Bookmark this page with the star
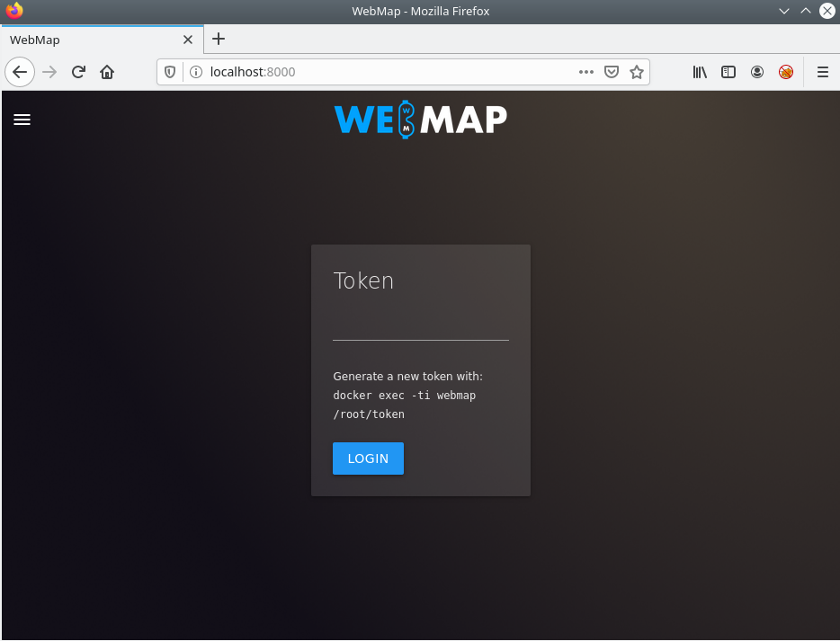This screenshot has height=641, width=840. pyautogui.click(x=637, y=72)
